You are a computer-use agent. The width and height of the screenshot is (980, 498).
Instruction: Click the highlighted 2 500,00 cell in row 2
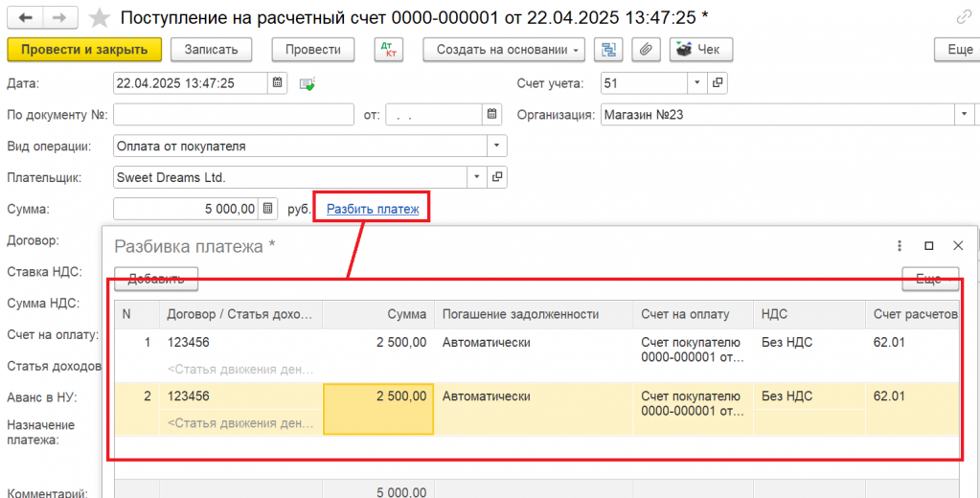(x=378, y=409)
